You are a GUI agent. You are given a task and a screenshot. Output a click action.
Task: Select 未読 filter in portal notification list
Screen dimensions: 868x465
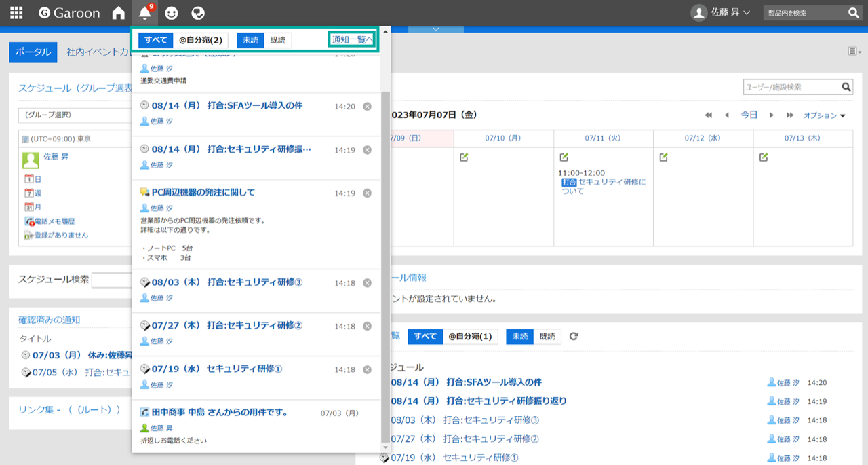coord(519,337)
